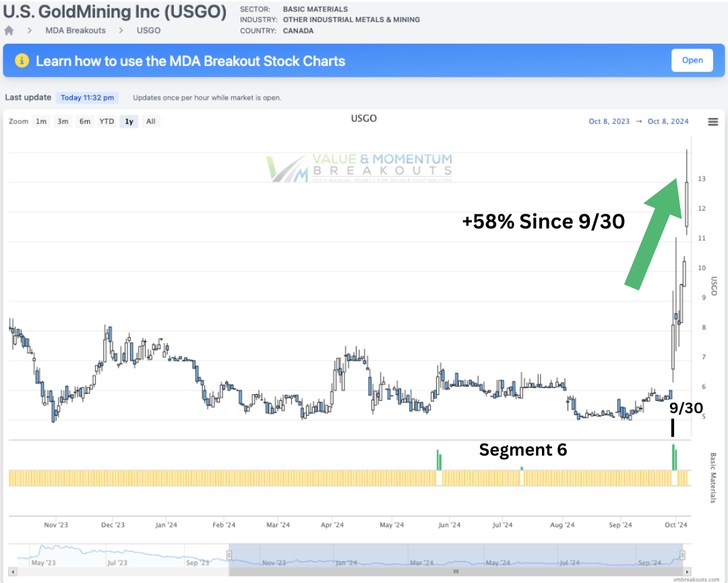Image resolution: width=728 pixels, height=583 pixels.
Task: Click the Apr '24 axis label
Action: click(332, 525)
